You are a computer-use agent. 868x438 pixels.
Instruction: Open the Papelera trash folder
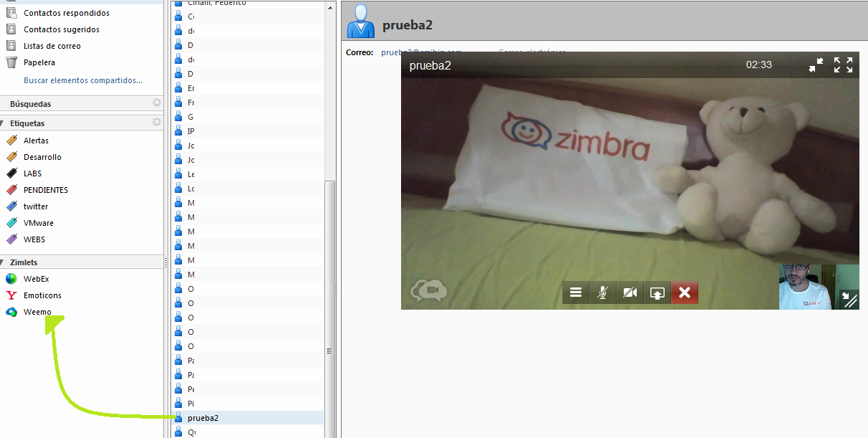pyautogui.click(x=39, y=62)
